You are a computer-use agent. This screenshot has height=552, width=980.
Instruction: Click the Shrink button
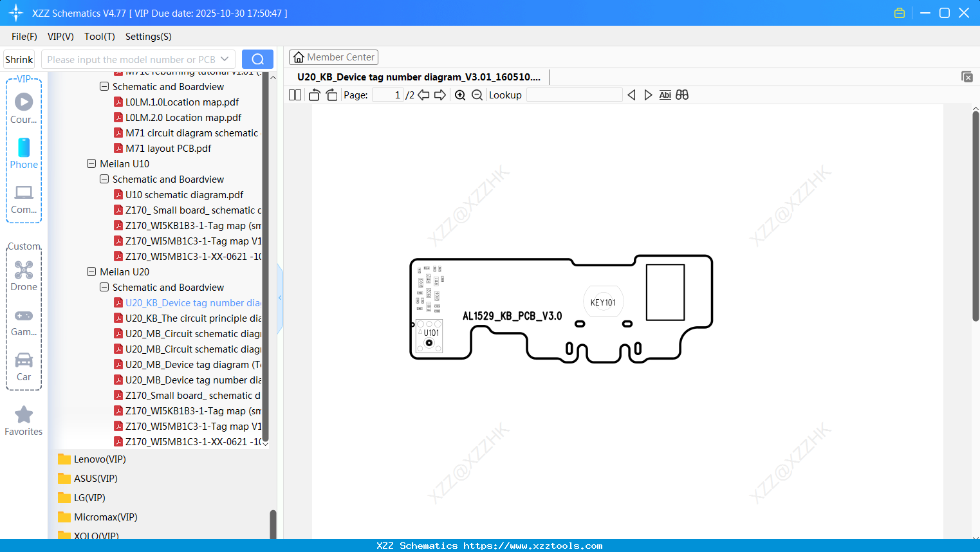(18, 59)
